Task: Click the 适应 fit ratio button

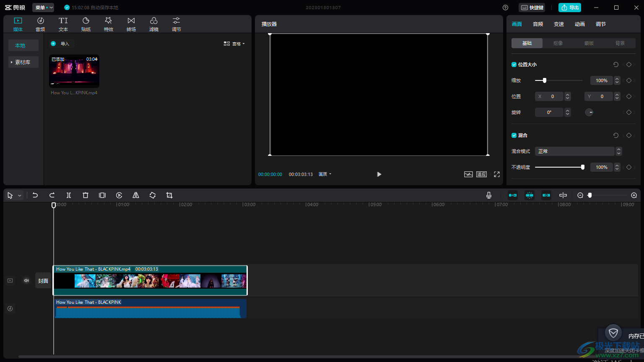Action: 481,174
